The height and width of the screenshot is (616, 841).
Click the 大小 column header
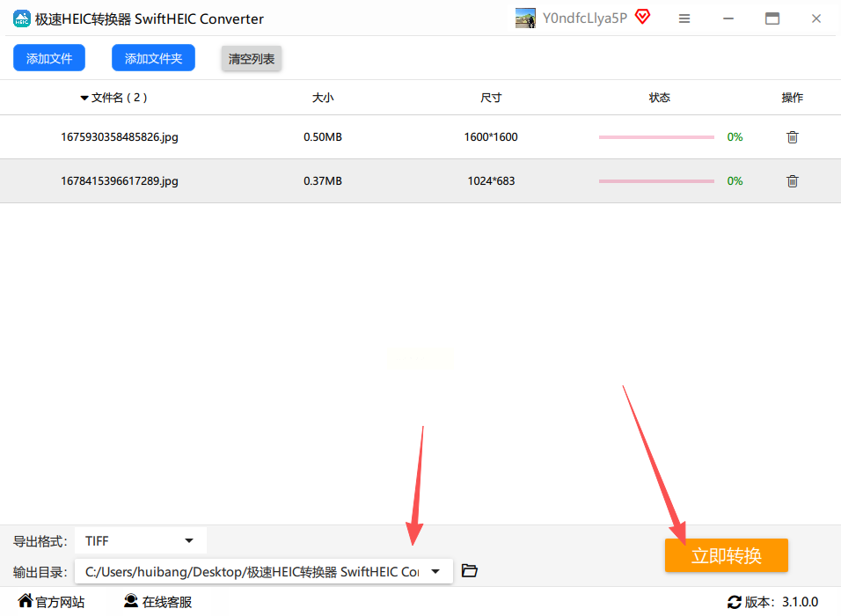(x=323, y=98)
